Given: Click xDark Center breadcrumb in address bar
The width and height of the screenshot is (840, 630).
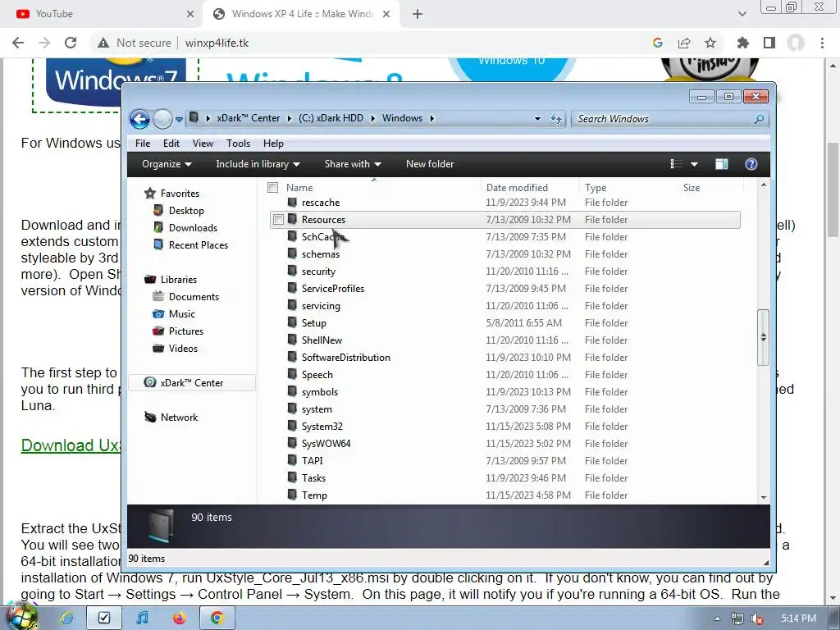Looking at the screenshot, I should coord(248,118).
